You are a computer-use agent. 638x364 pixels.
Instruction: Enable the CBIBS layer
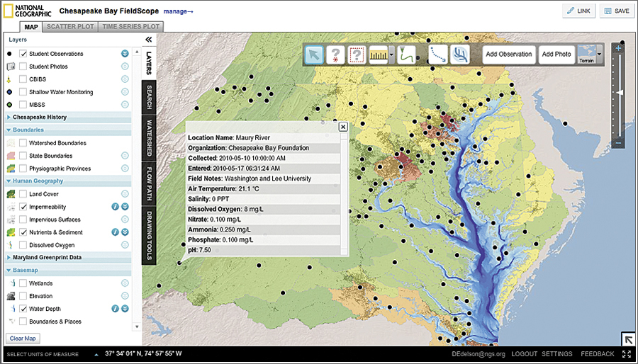pyautogui.click(x=23, y=79)
